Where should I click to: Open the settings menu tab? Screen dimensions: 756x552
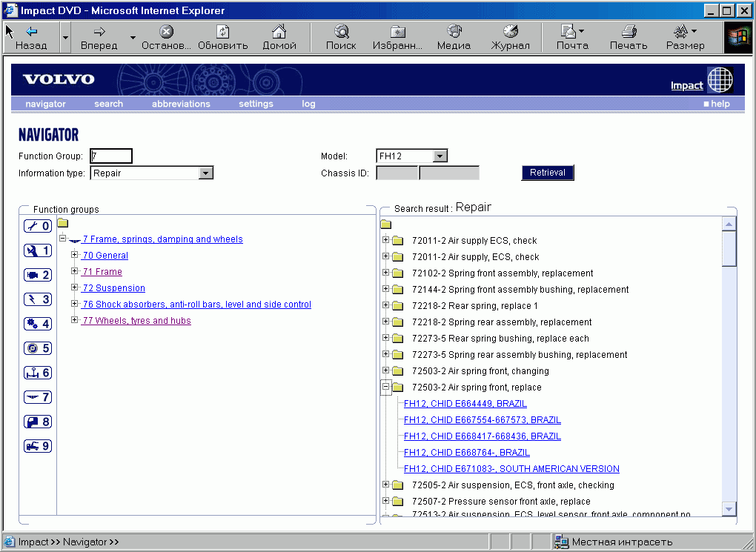(x=256, y=104)
